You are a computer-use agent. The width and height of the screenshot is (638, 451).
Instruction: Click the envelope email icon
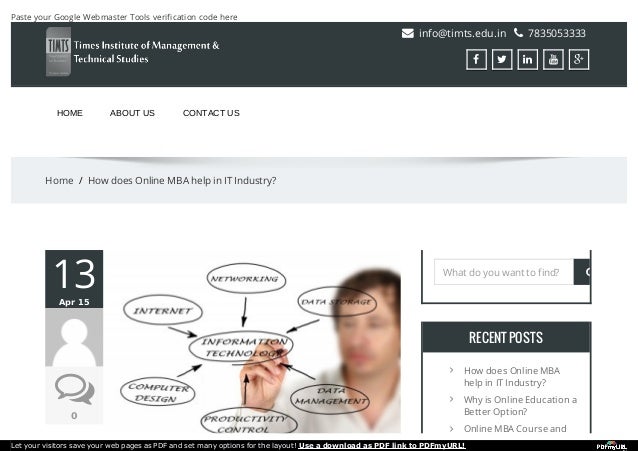pyautogui.click(x=407, y=33)
